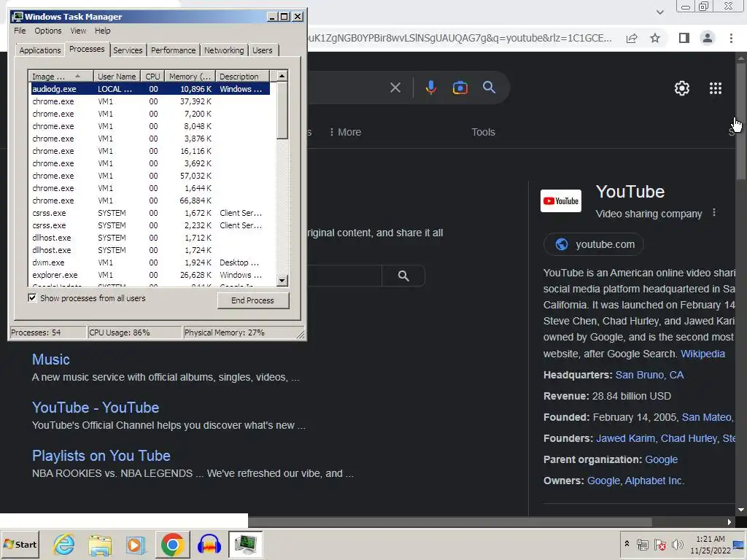Switch to the Performance tab
This screenshot has height=560, width=747.
173,50
